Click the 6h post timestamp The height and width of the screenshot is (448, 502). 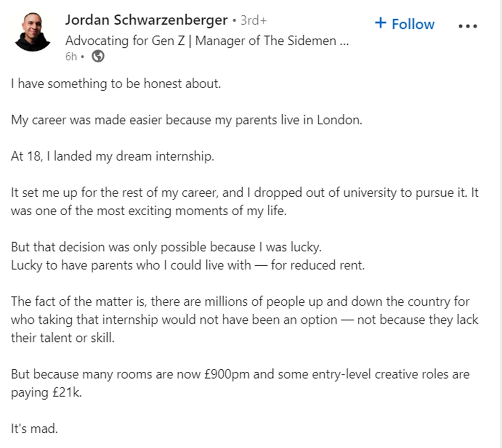(x=71, y=57)
